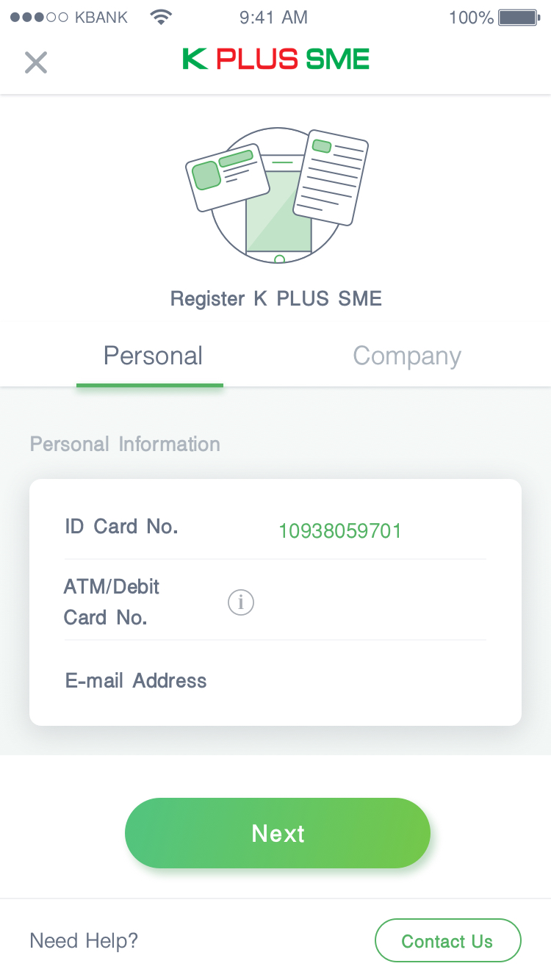Tap the Need Help? text
The image size is (551, 980).
coord(84,941)
